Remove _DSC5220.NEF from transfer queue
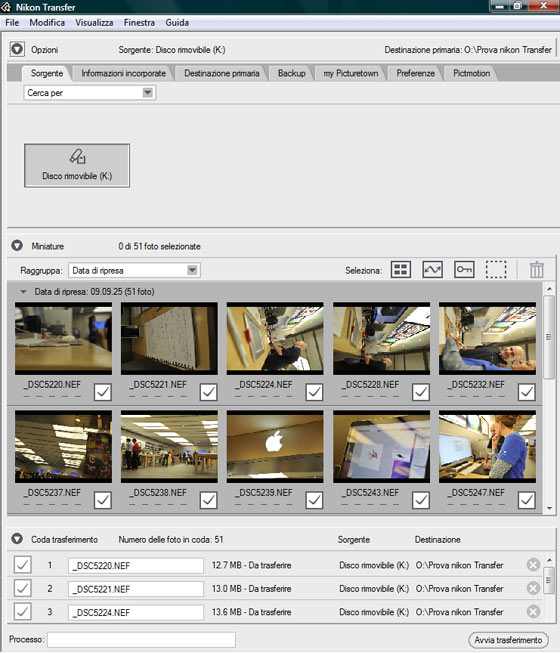The width and height of the screenshot is (560, 653). click(533, 565)
